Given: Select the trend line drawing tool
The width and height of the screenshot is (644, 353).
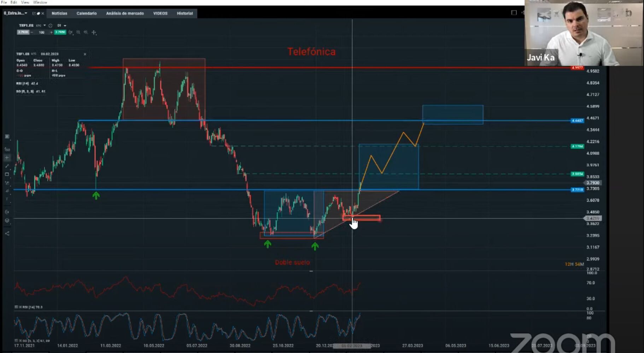Looking at the screenshot, I should click(x=7, y=166).
